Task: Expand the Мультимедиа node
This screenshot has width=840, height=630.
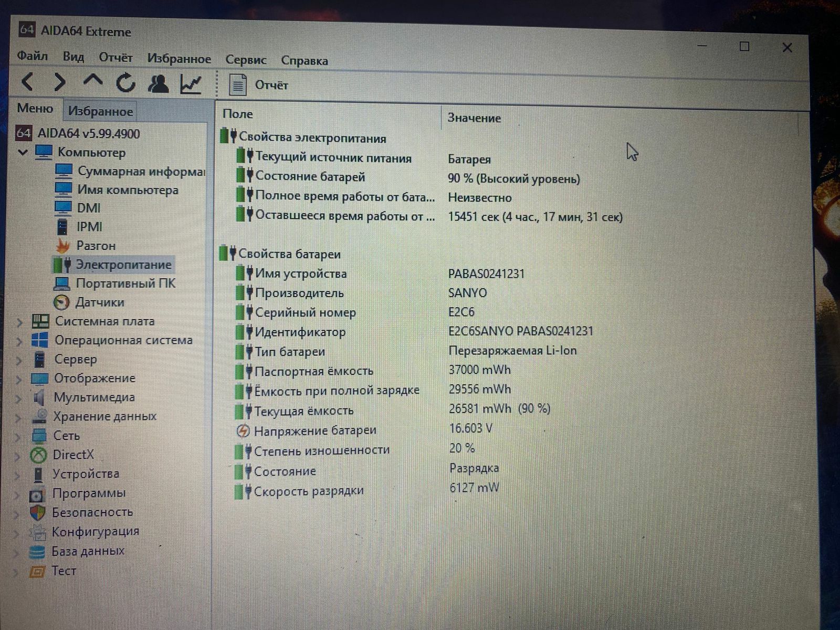Action: pos(19,398)
